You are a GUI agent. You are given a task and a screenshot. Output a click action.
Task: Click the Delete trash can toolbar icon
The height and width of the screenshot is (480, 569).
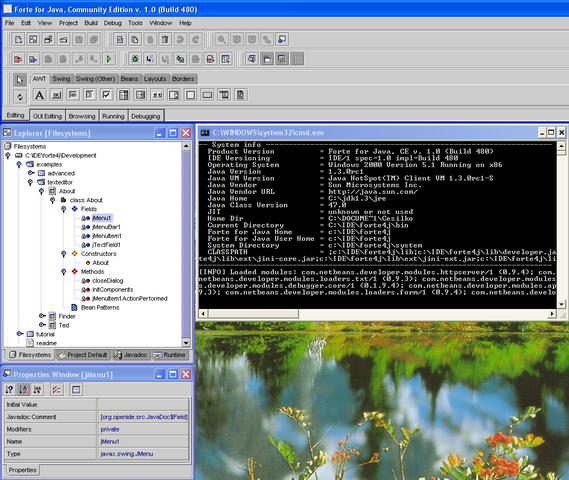coord(165,39)
